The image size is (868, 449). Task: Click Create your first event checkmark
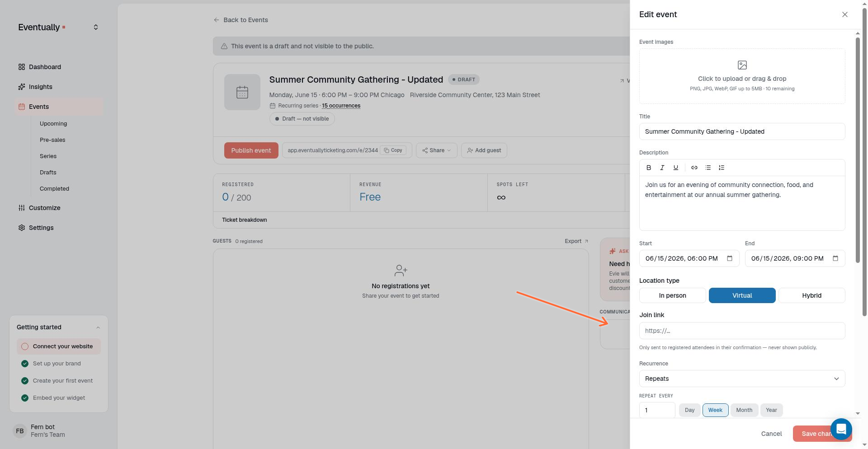pyautogui.click(x=25, y=381)
